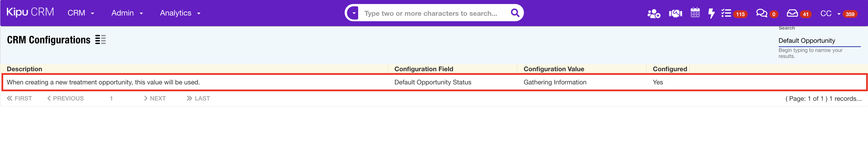Focus the Default Opportunity search filter field
This screenshot has height=151, width=868.
[x=819, y=41]
